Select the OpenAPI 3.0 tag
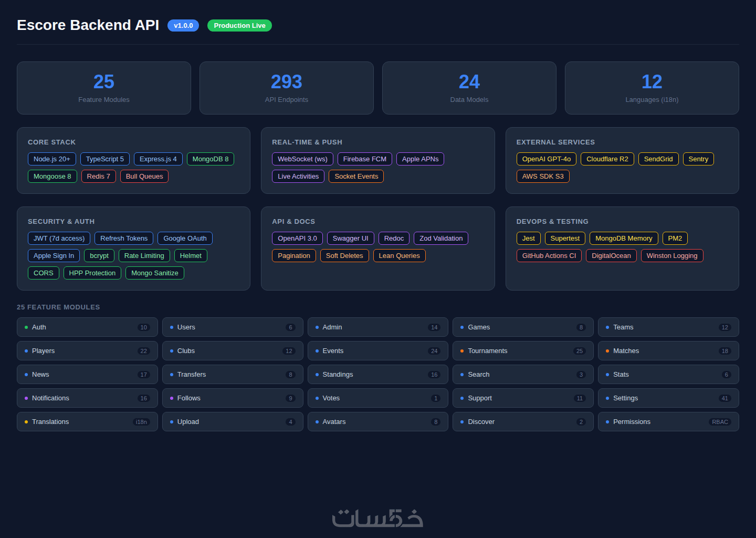 [297, 238]
